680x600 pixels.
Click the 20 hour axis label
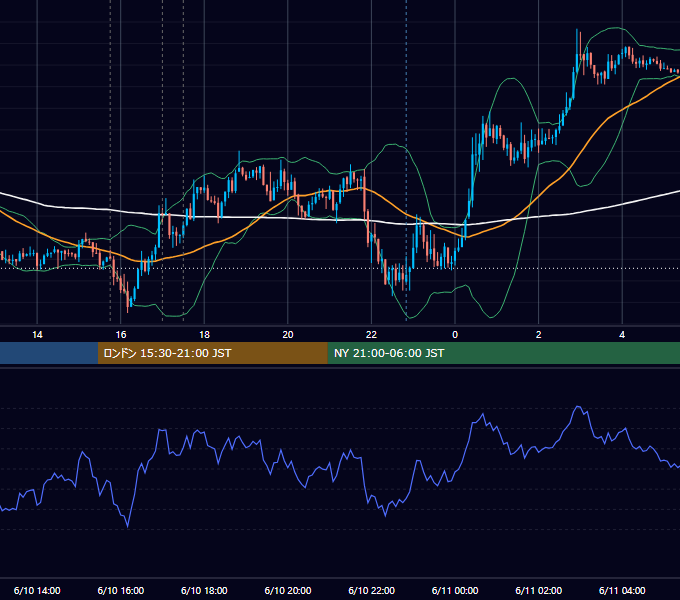[288, 335]
